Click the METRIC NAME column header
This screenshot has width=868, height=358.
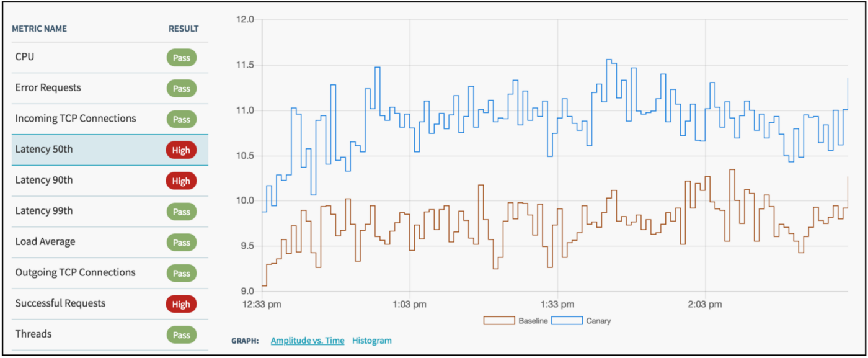tap(39, 29)
